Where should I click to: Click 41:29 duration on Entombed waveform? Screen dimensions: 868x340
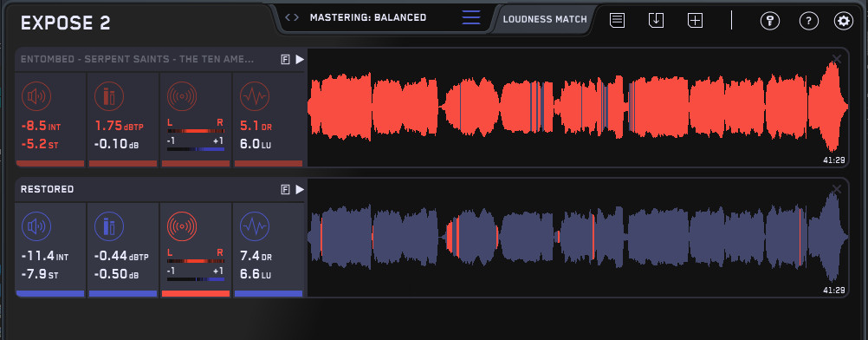click(x=834, y=160)
